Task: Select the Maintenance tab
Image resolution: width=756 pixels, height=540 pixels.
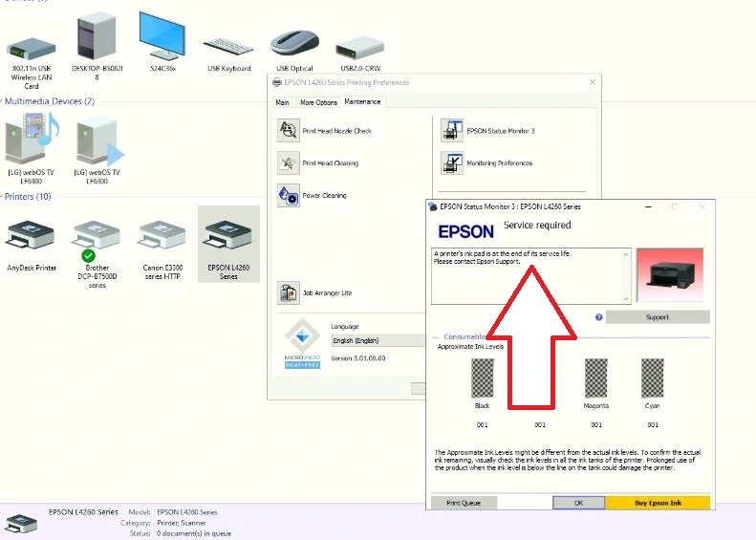Action: click(362, 101)
